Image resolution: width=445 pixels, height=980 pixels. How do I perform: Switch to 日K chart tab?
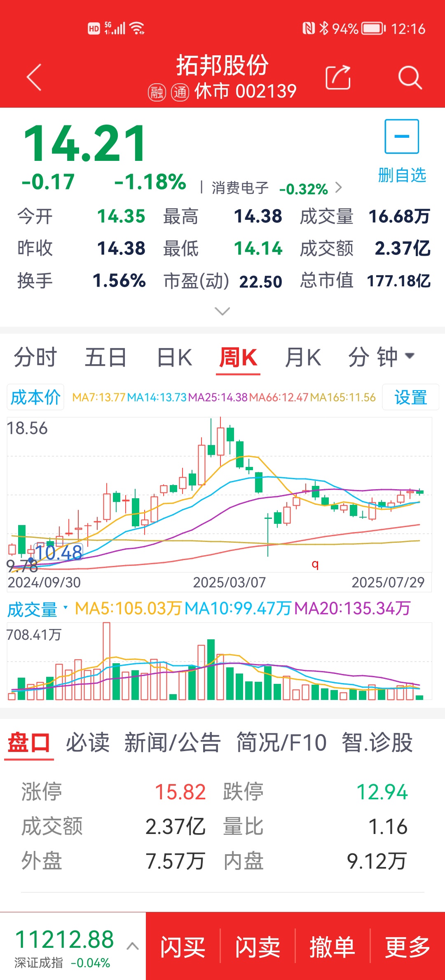point(175,357)
